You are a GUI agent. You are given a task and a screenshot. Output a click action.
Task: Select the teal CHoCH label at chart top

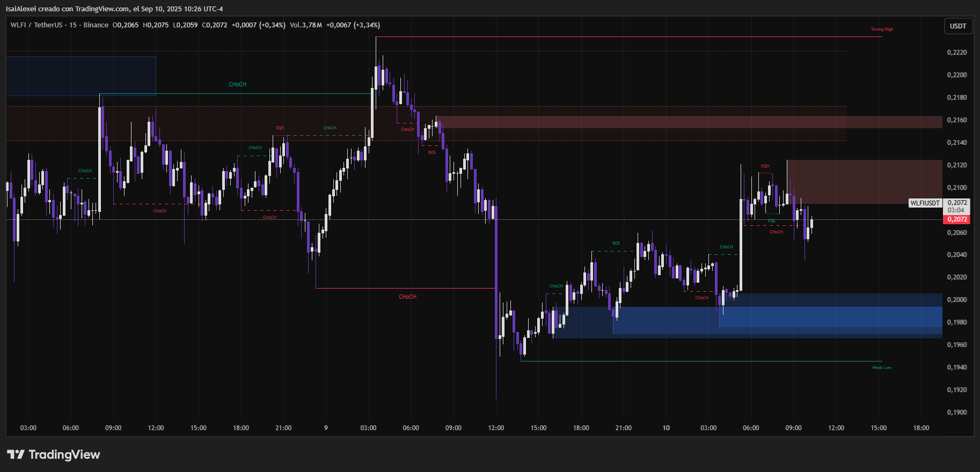coord(237,85)
